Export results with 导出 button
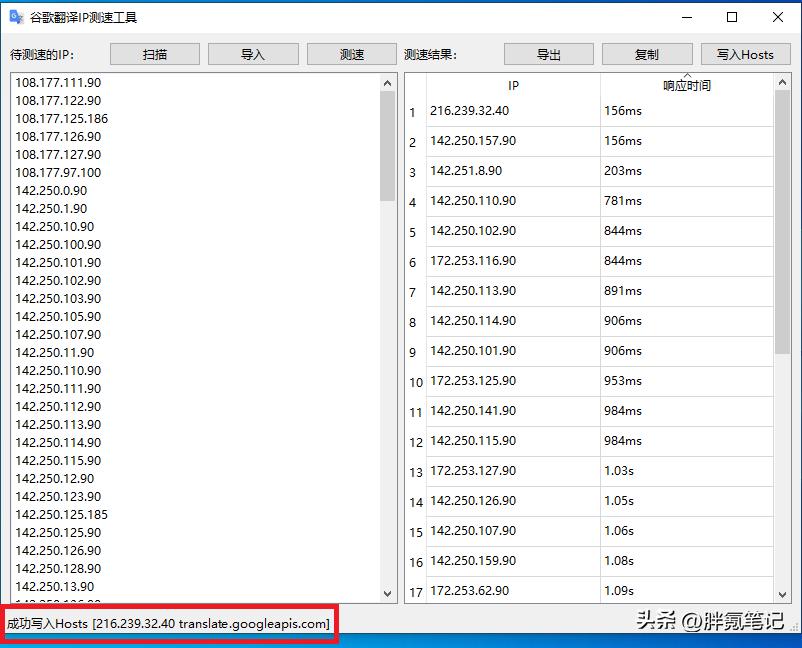This screenshot has height=648, width=802. tap(548, 54)
